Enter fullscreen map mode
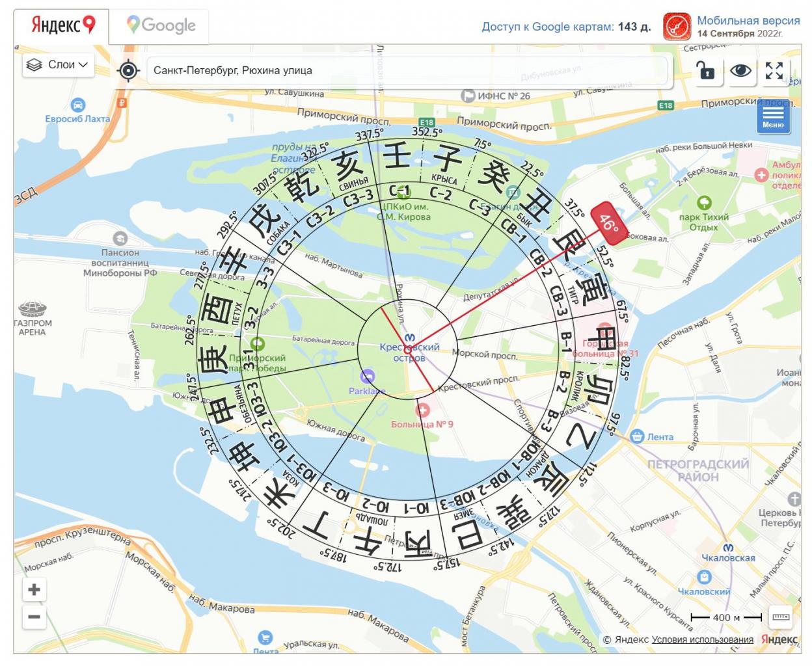The image size is (812, 666). point(774,70)
